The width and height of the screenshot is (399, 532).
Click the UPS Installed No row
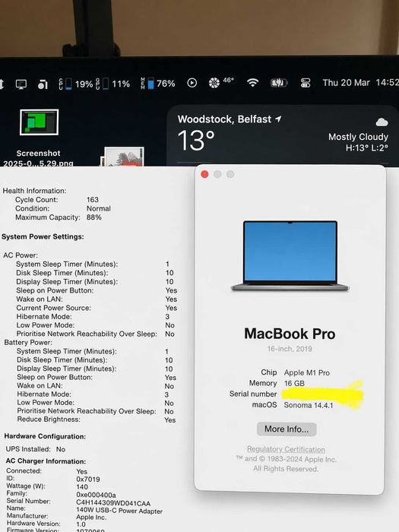point(36,449)
